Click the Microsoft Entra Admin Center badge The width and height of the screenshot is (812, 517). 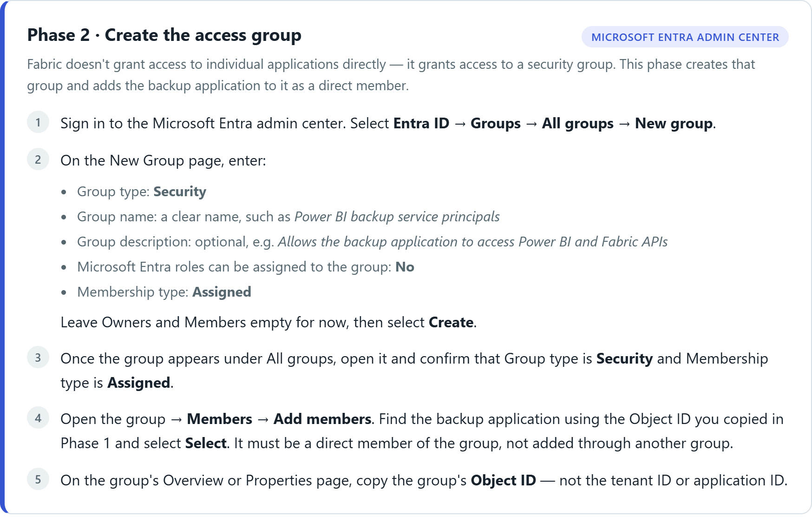click(x=685, y=37)
